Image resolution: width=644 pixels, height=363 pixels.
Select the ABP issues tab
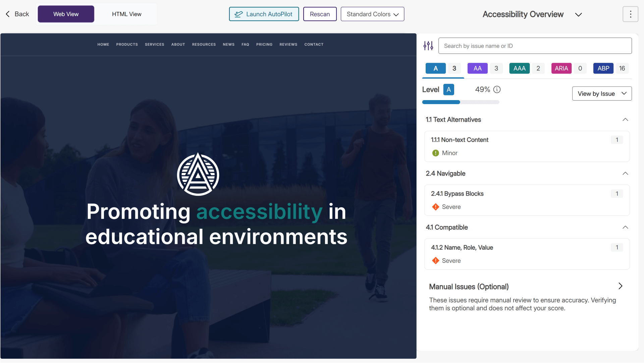[603, 69]
